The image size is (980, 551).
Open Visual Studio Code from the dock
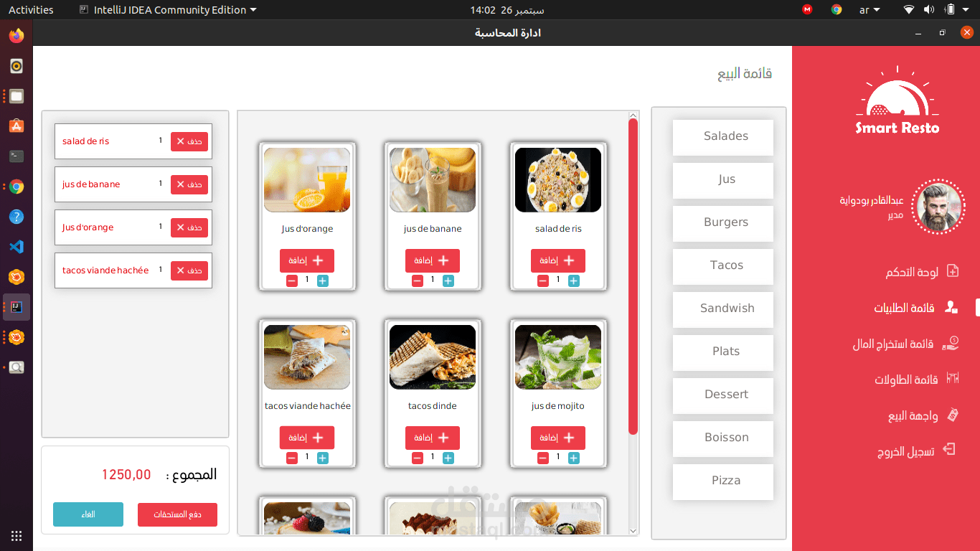[x=17, y=247]
